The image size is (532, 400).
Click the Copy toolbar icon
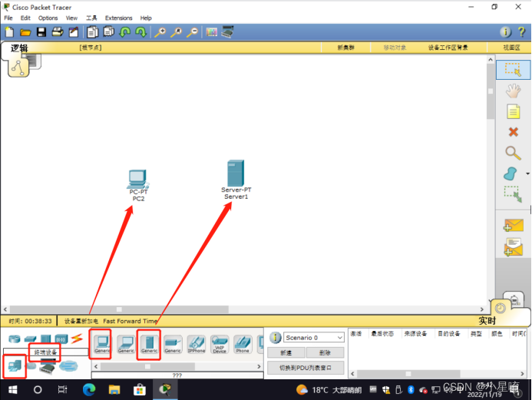pyautogui.click(x=93, y=32)
